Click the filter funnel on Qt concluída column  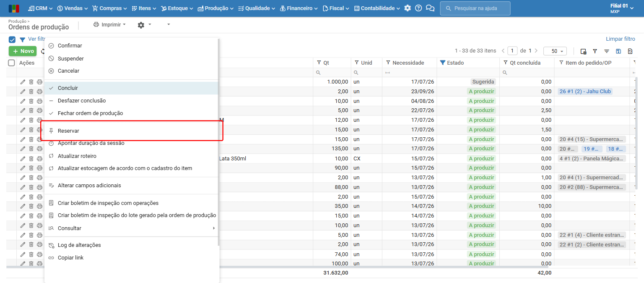505,63
